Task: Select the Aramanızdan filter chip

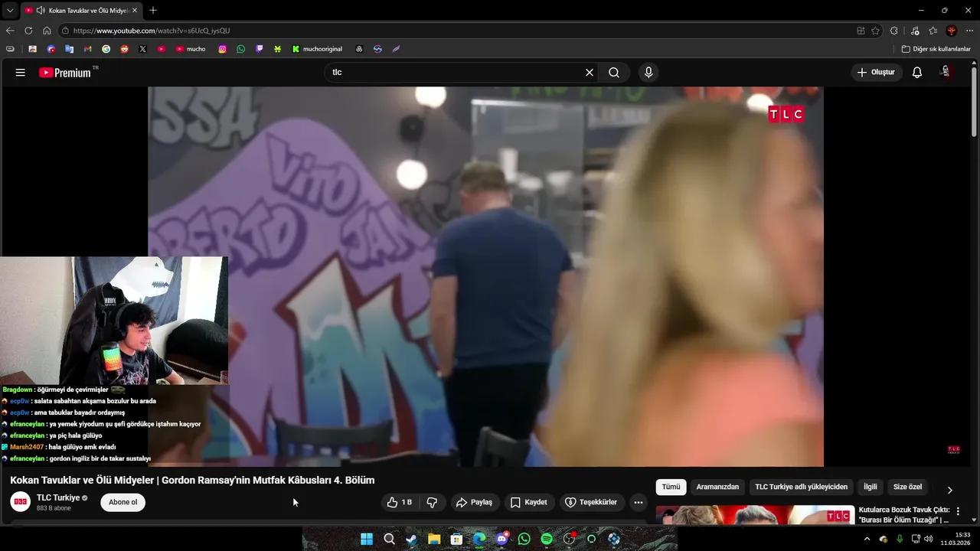Action: [717, 487]
